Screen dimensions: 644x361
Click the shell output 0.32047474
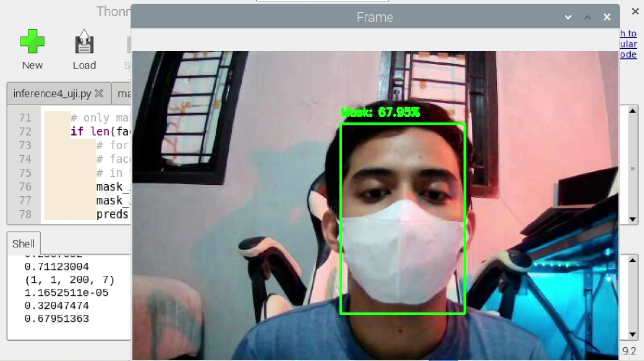pyautogui.click(x=57, y=306)
